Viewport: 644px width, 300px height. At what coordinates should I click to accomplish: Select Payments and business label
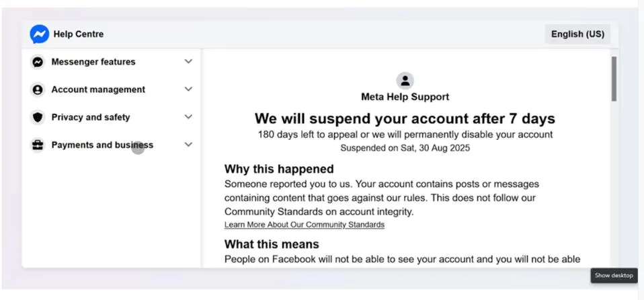pyautogui.click(x=102, y=145)
